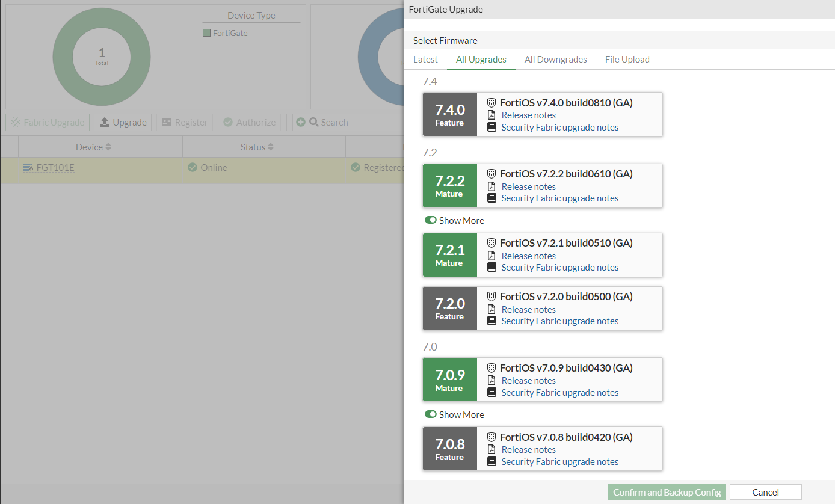Click the Online status checkmark icon

click(193, 167)
